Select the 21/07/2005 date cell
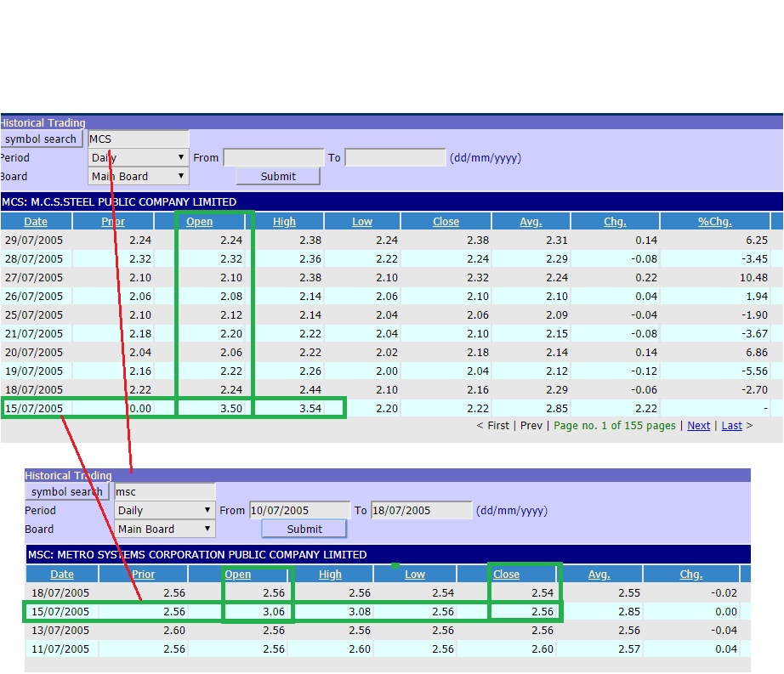Image resolution: width=784 pixels, height=674 pixels. 34,334
